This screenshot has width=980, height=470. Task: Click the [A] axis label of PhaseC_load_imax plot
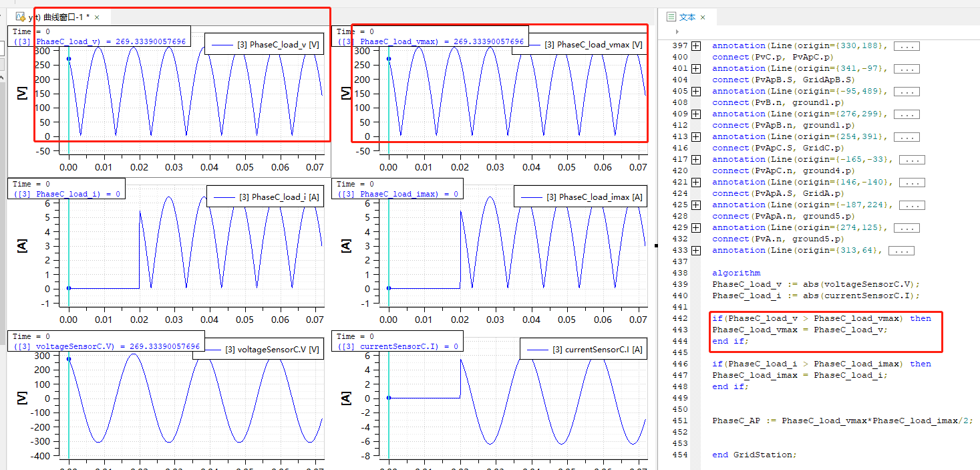[x=346, y=245]
